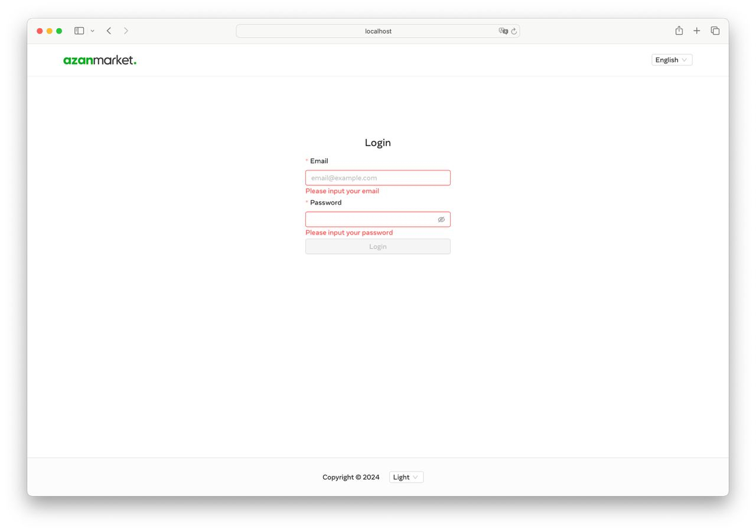756x532 pixels.
Task: Show the tab overview
Action: (715, 30)
